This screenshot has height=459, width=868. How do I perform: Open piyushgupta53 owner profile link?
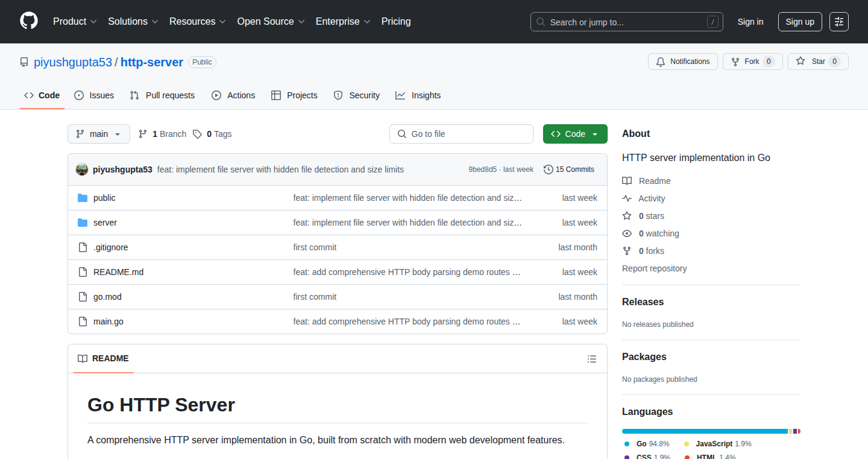tap(73, 62)
